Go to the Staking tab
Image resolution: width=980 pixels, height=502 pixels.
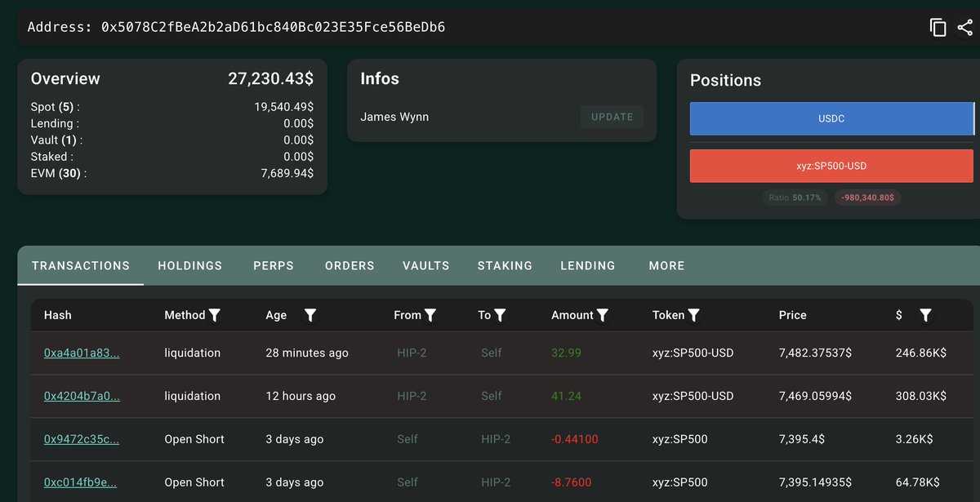pos(505,265)
